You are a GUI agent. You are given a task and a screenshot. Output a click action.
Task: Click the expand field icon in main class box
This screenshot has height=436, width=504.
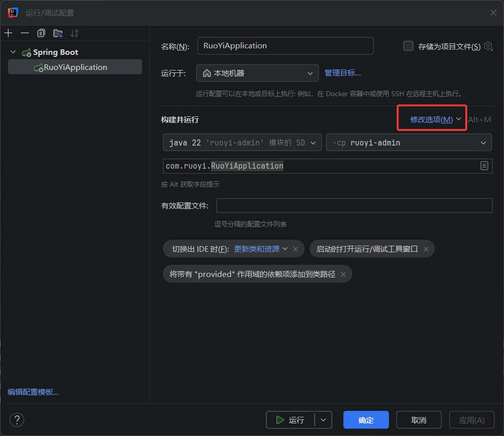pyautogui.click(x=484, y=166)
